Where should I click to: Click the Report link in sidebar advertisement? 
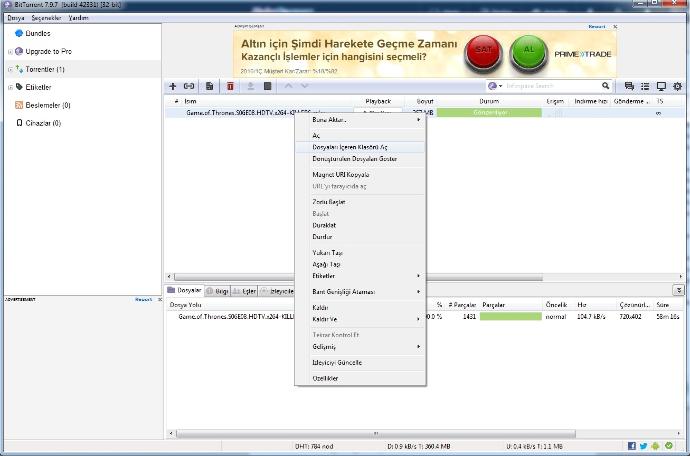point(143,300)
